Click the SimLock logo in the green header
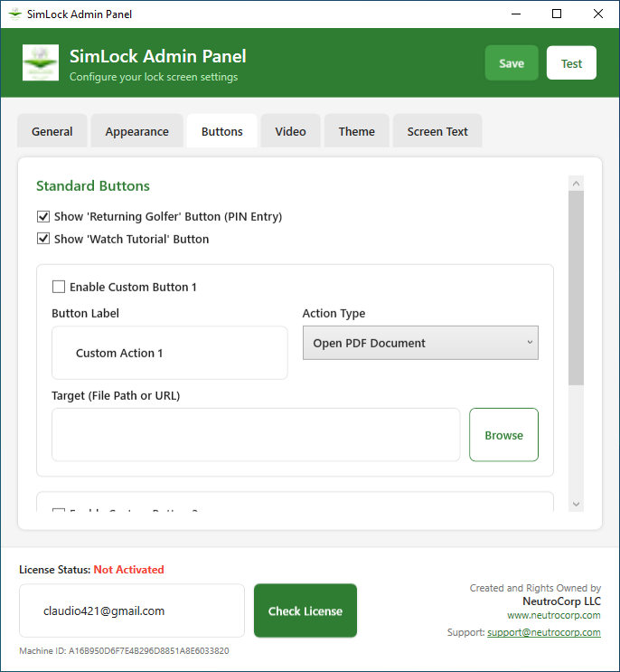 coord(41,63)
